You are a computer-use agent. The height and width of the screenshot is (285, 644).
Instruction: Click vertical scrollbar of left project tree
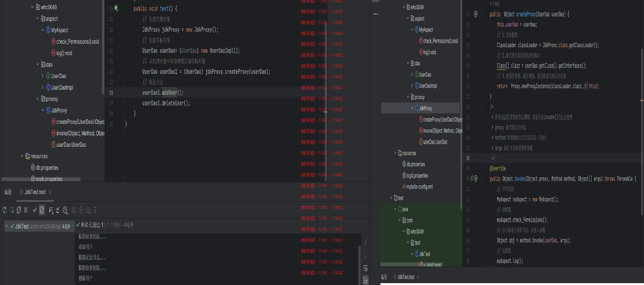[103, 47]
